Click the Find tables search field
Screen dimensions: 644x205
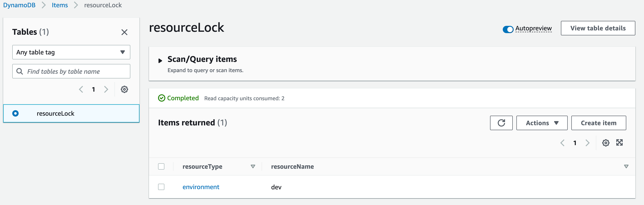(75, 71)
